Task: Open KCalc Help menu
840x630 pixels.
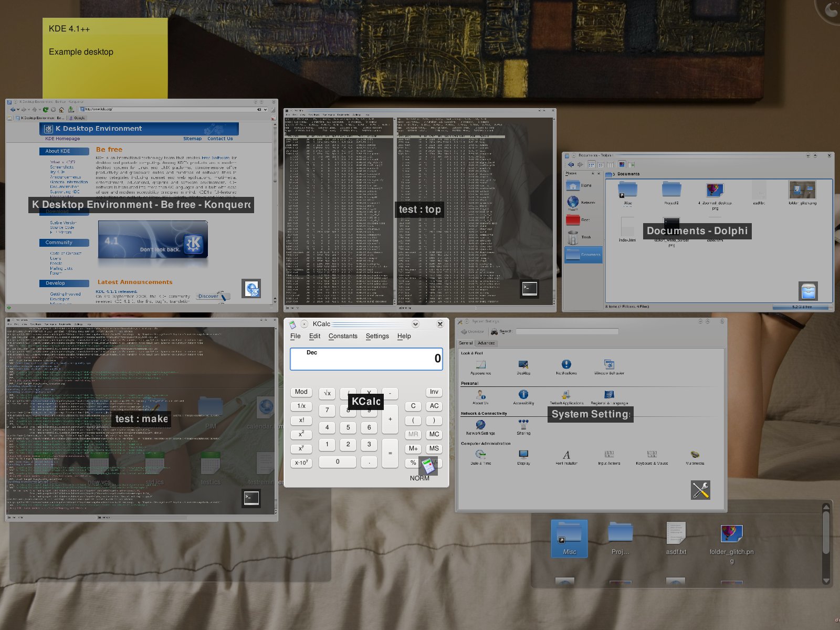Action: (404, 336)
